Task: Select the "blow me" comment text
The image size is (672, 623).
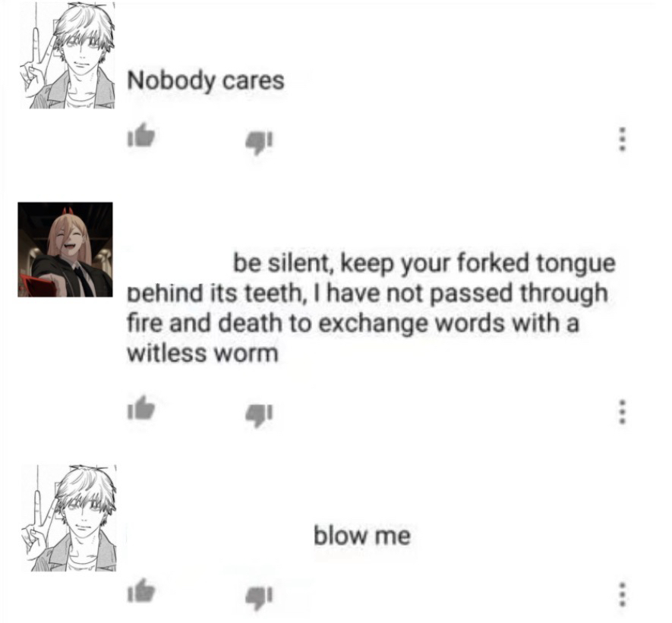Action: (362, 536)
